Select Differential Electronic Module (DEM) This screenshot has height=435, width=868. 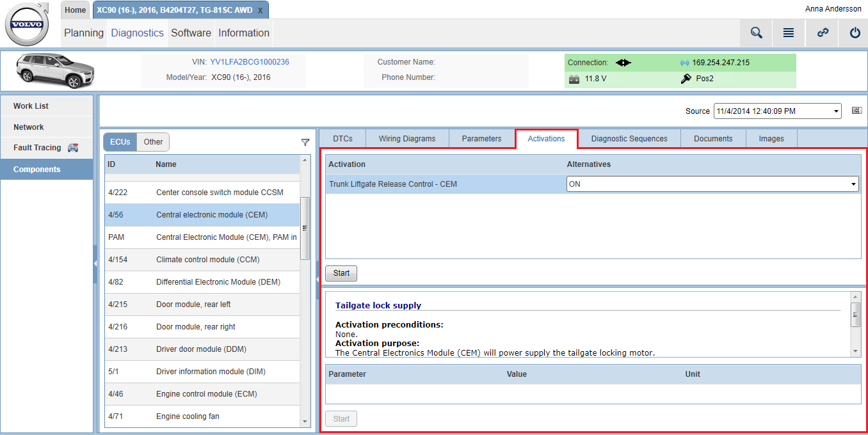[x=202, y=282]
